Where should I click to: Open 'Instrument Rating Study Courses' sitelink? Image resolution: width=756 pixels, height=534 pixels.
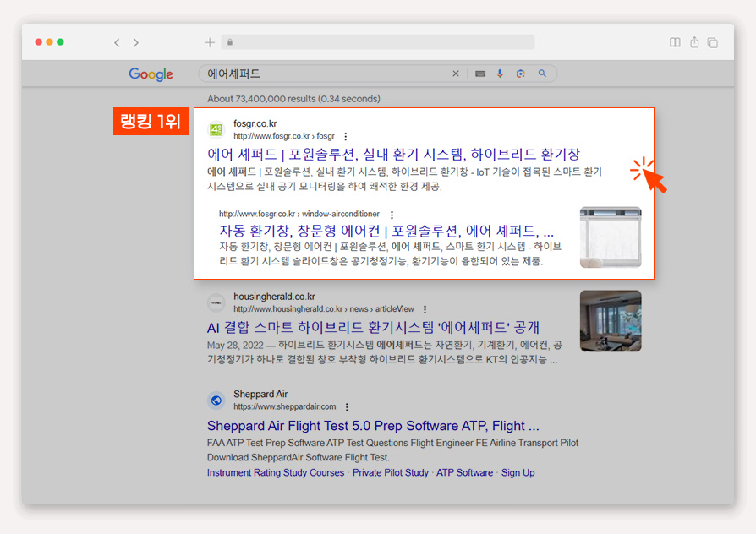276,473
